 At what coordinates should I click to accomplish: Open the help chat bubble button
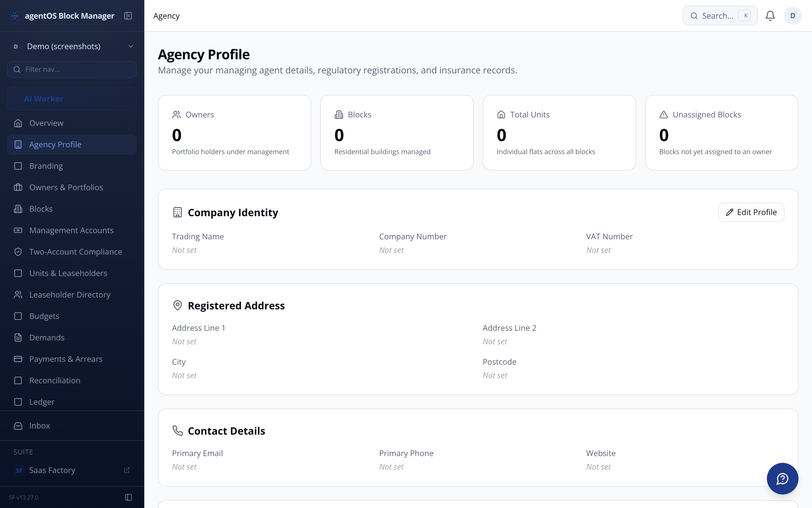(x=782, y=478)
